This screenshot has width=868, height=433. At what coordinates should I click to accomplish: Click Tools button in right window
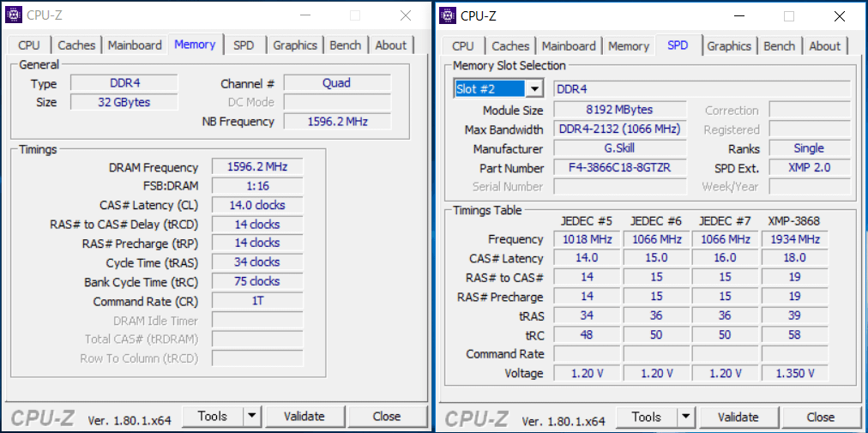coord(647,417)
